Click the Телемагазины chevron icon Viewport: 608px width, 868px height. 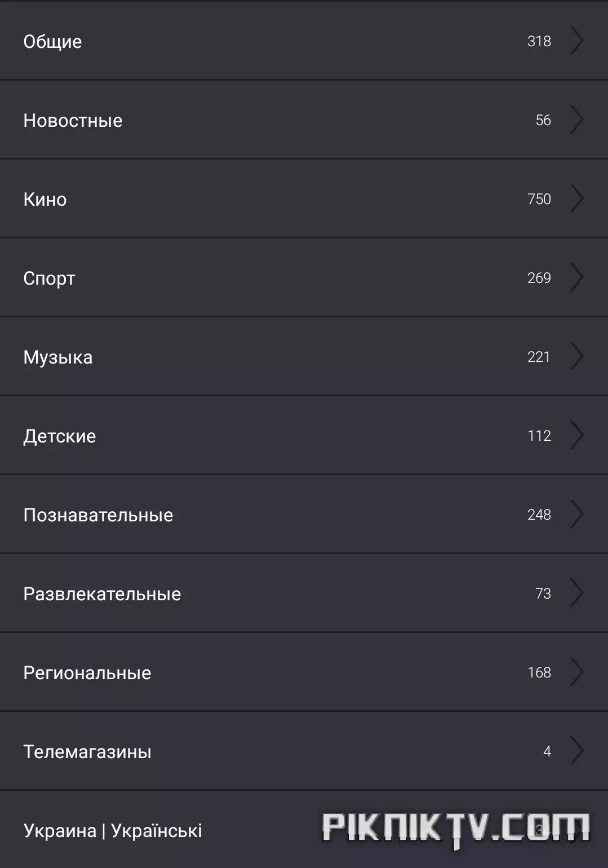pos(576,751)
